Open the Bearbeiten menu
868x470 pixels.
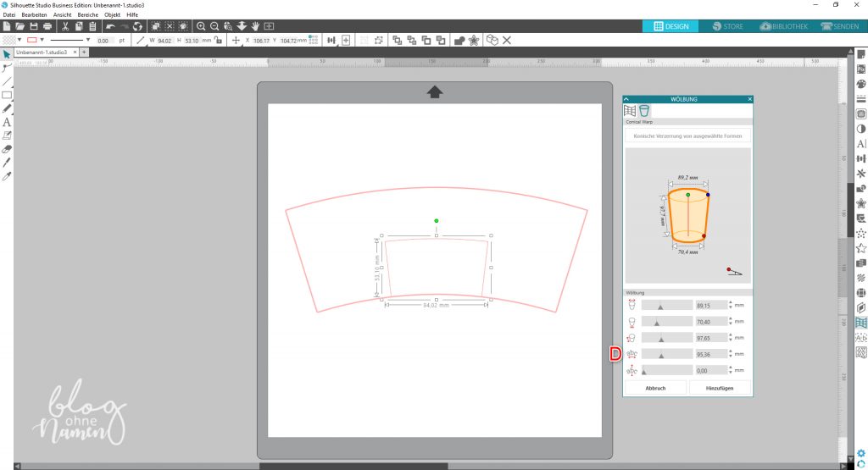tap(35, 14)
